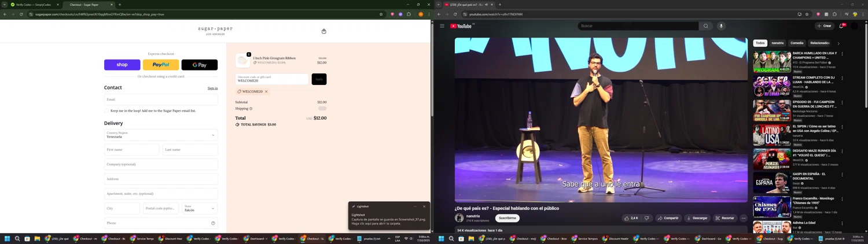The width and height of the screenshot is (868, 244).
Task: Pay with the Shop Pay button
Action: pyautogui.click(x=122, y=65)
